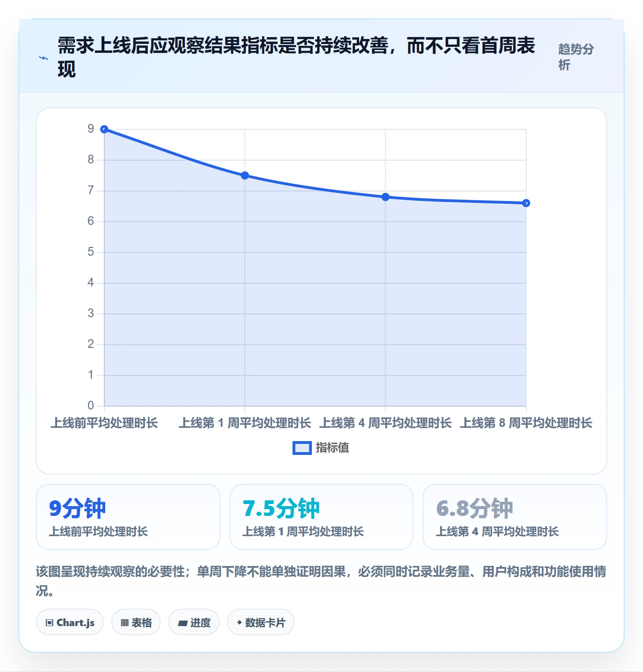This screenshot has width=643, height=672.
Task: Click the square icon in Chart.js chip
Action: [50, 623]
